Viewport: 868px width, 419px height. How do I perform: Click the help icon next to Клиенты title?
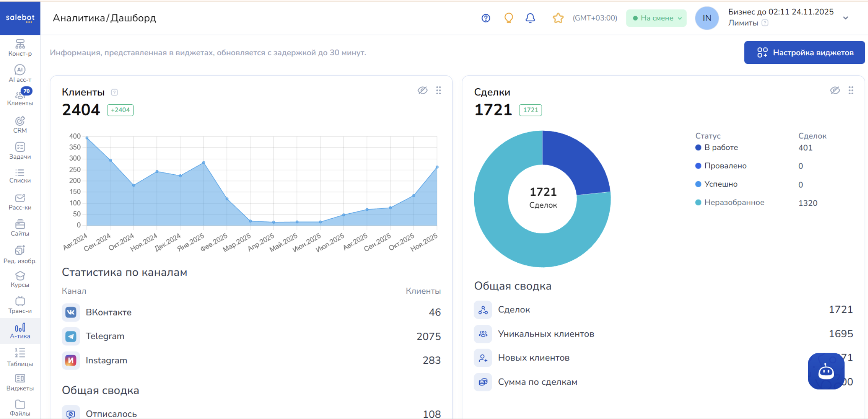[x=114, y=93]
